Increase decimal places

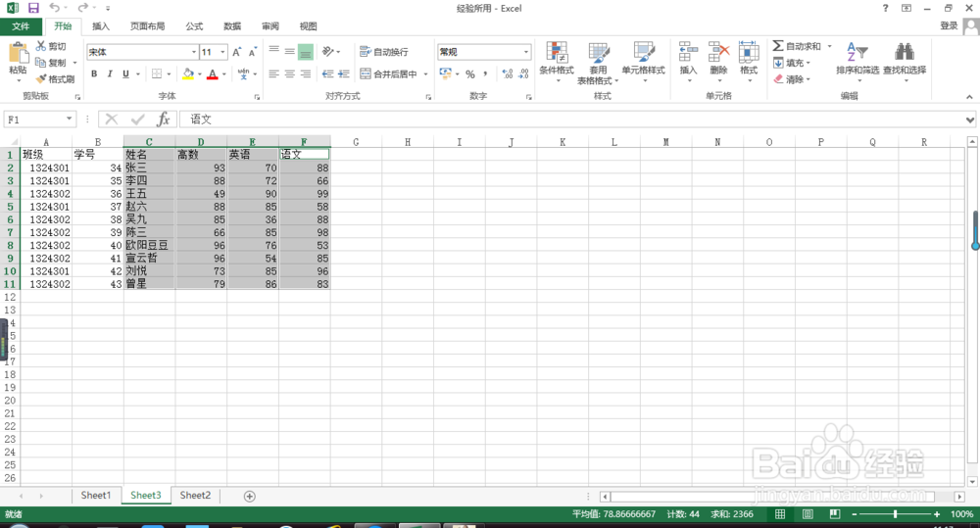click(x=508, y=73)
